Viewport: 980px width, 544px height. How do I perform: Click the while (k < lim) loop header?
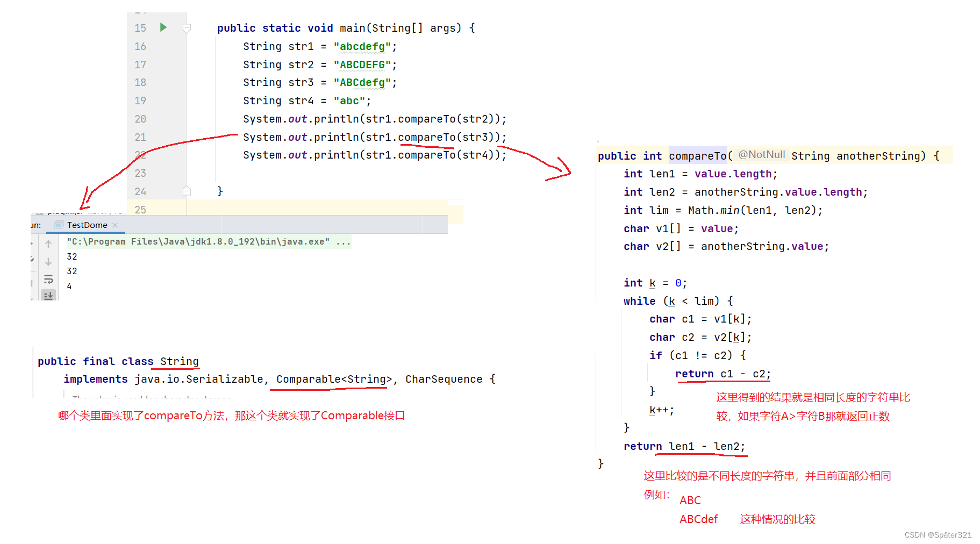click(x=678, y=302)
